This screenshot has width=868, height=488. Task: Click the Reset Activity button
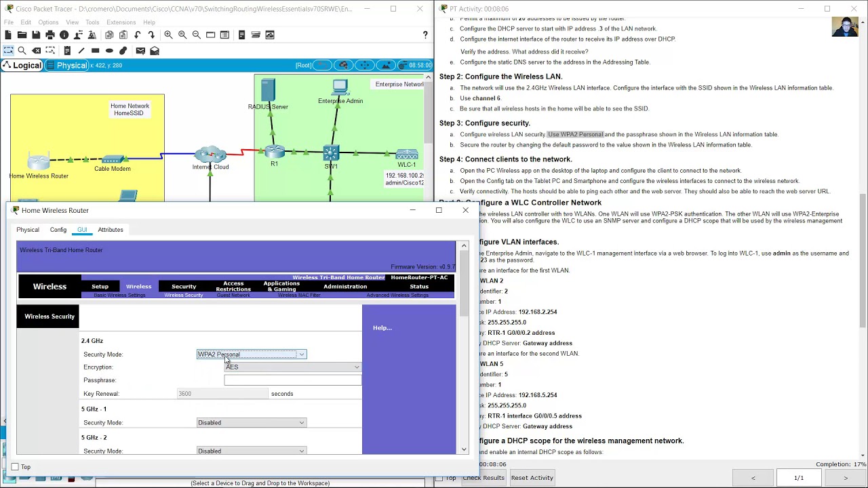(532, 478)
